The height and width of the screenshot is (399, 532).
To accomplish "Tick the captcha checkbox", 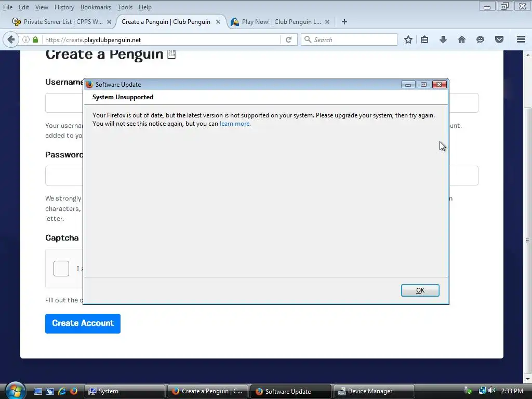I will coord(61,269).
